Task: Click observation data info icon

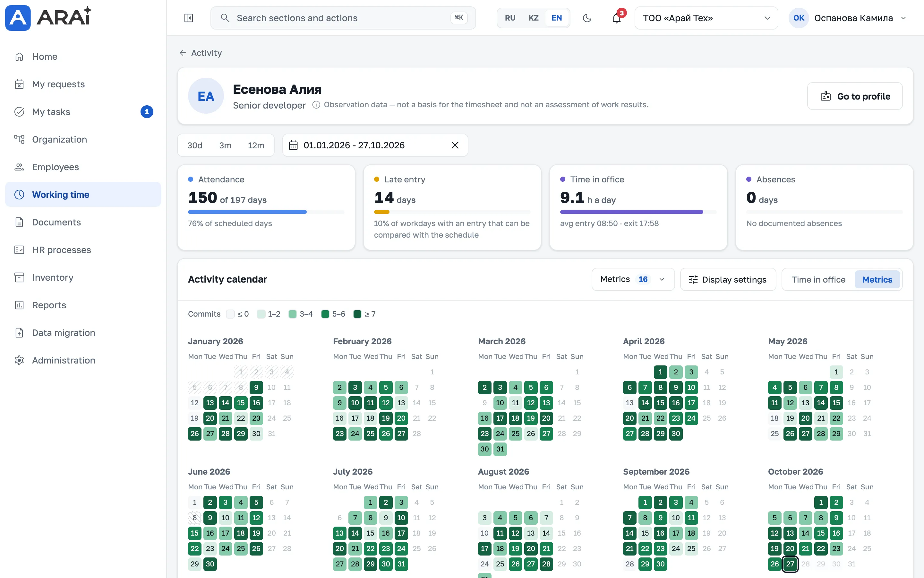Action: pyautogui.click(x=316, y=105)
